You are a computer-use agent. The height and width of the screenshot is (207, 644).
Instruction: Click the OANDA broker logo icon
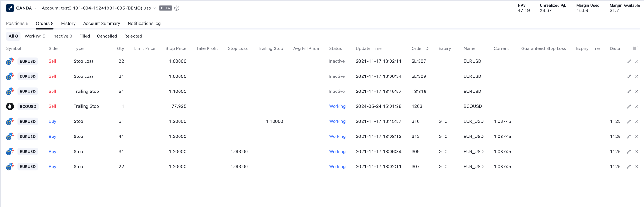pyautogui.click(x=10, y=8)
